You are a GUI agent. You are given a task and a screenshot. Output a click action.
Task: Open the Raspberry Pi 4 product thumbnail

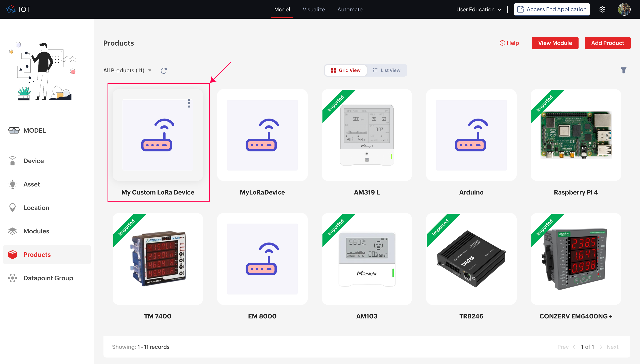click(x=575, y=135)
